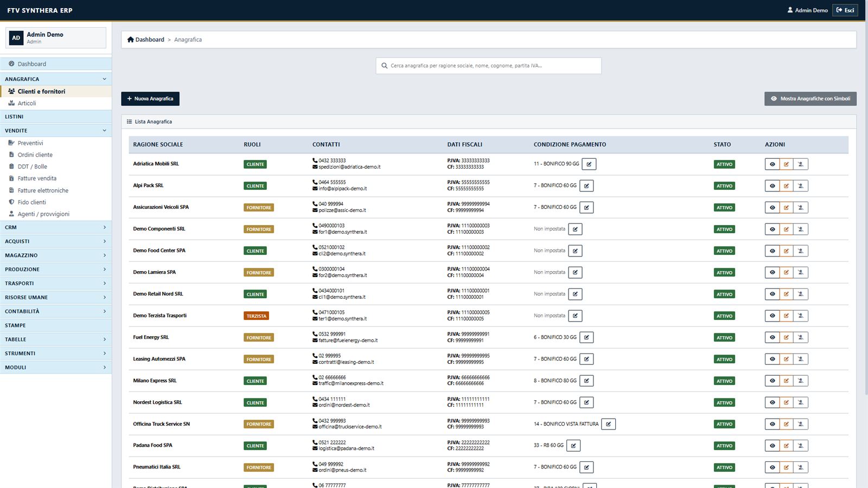Expand the MODULI sidebar section
Screen dimensions: 868x488
pyautogui.click(x=56, y=368)
